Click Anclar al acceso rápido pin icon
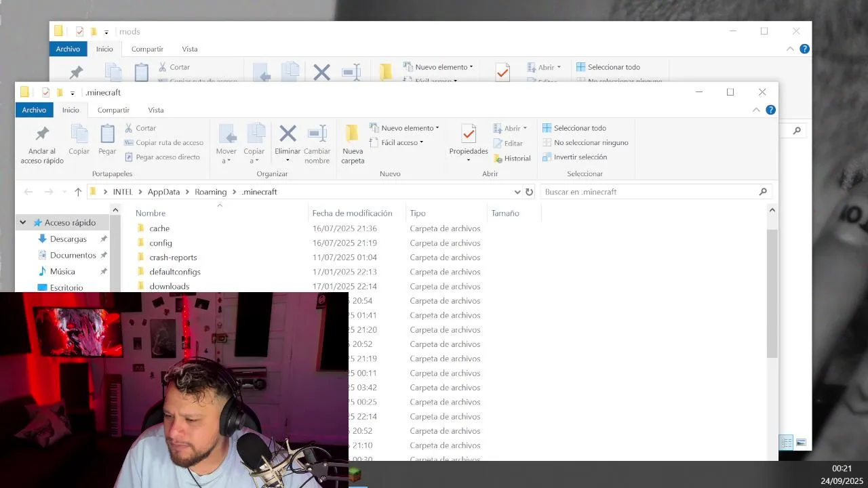868x488 pixels. pyautogui.click(x=42, y=134)
